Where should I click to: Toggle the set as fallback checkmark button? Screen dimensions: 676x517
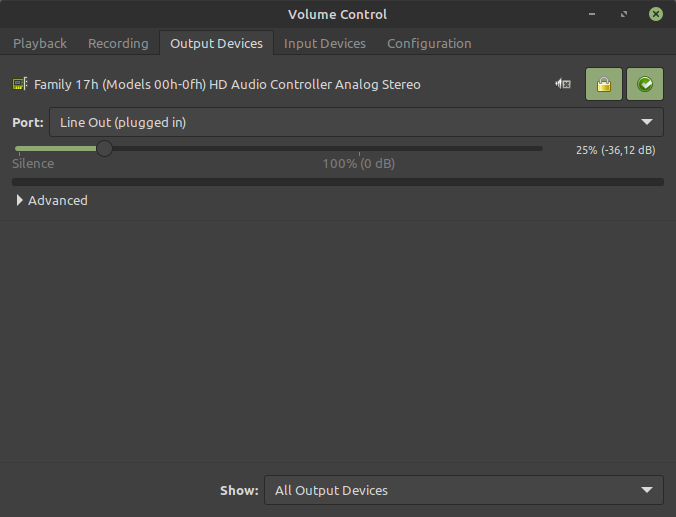645,85
